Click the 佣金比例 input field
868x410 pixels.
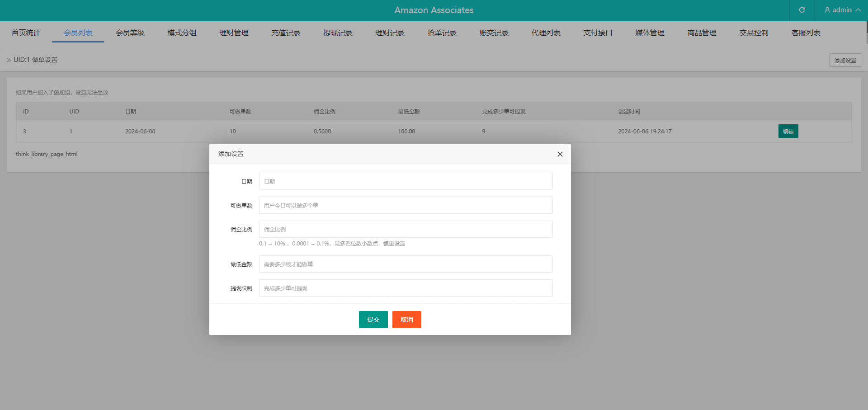(x=406, y=229)
